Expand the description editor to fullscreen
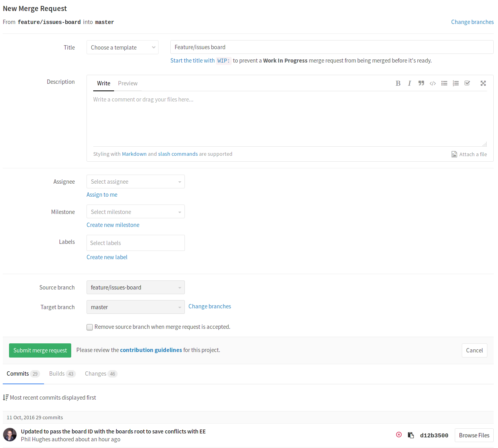The image size is (498, 448). [x=483, y=83]
